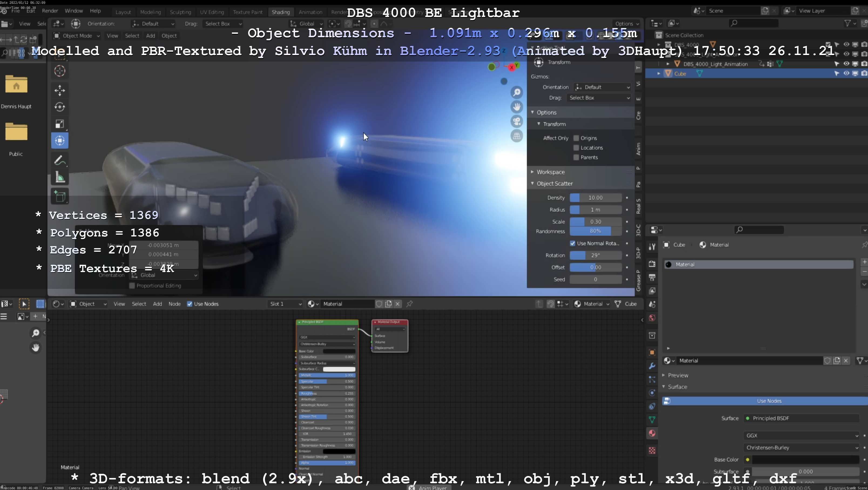This screenshot has height=490, width=868.
Task: Adjust the Density slider
Action: (x=595, y=198)
